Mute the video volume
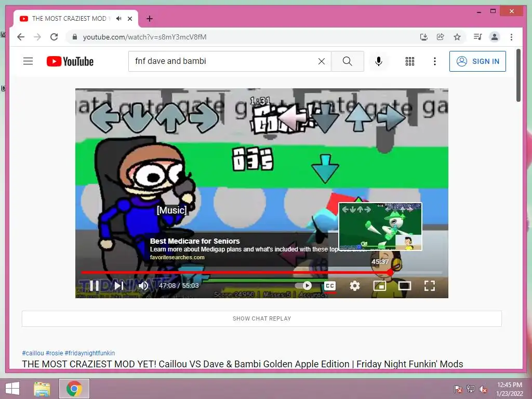The width and height of the screenshot is (532, 399). coord(143,286)
